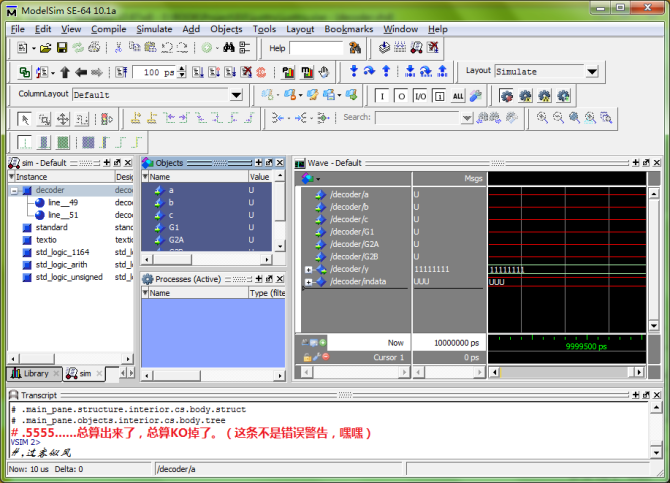Click the Cut scissors icon
This screenshot has width=670, height=483.
(118, 48)
